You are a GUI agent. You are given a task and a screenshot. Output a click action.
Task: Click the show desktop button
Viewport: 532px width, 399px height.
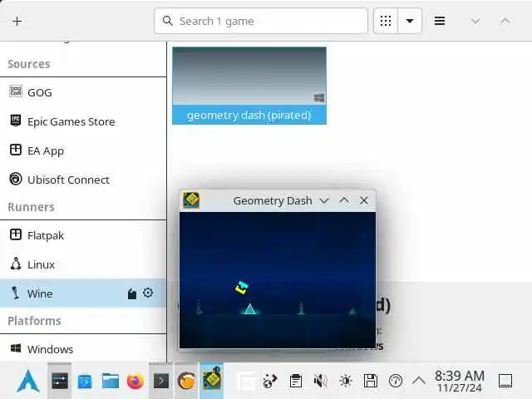505,381
